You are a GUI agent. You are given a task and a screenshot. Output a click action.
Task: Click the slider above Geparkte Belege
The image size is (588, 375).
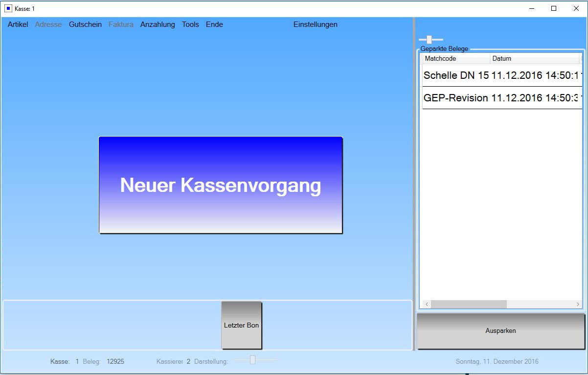pos(430,40)
